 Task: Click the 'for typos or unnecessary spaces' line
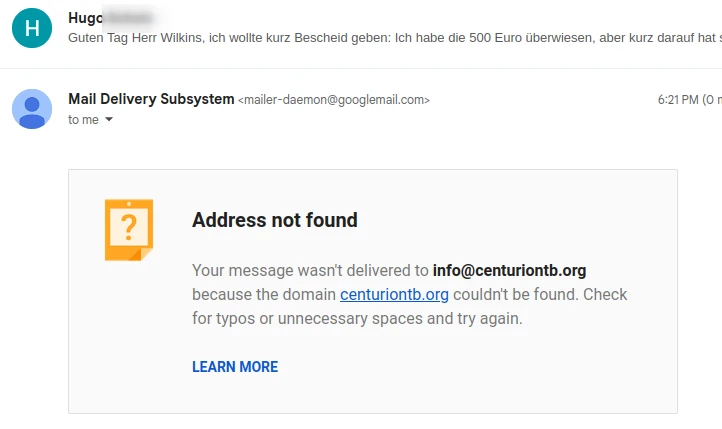357,319
